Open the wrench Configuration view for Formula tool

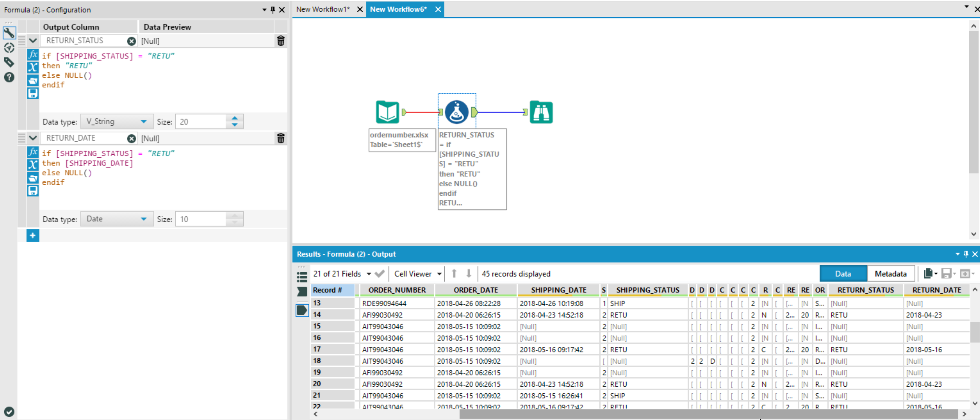(9, 33)
